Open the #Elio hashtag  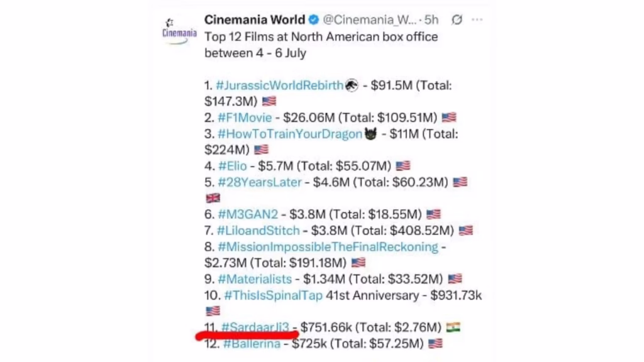click(233, 166)
